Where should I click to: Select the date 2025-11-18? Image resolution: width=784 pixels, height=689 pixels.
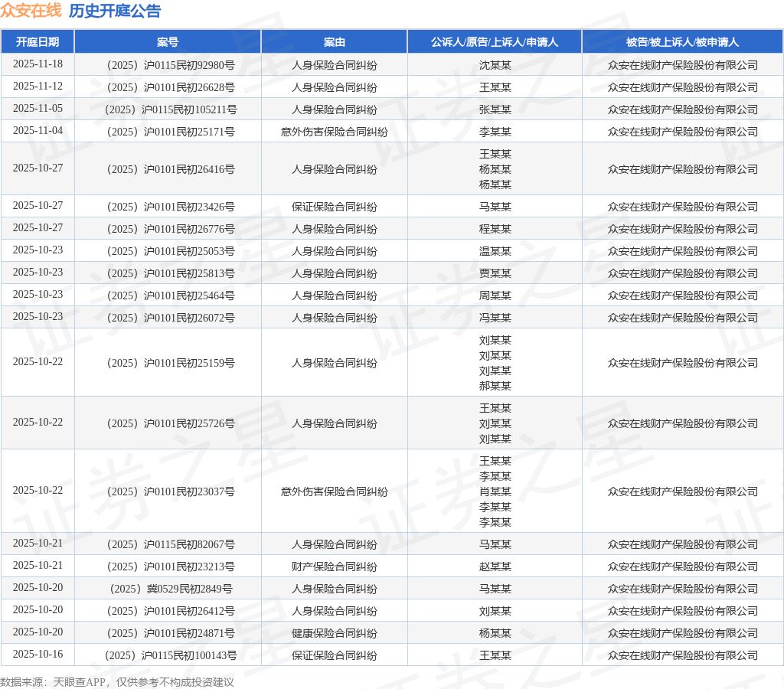(x=38, y=64)
